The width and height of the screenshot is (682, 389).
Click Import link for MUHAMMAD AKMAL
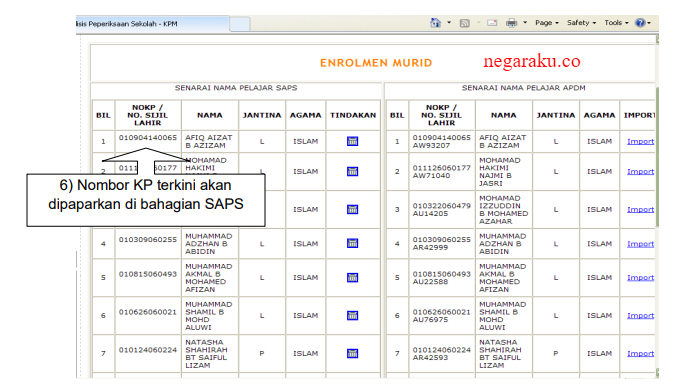tap(640, 278)
